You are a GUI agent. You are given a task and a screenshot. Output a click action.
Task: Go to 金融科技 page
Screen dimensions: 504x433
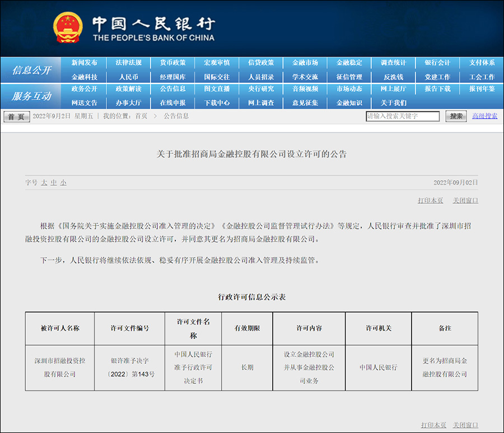tap(84, 77)
